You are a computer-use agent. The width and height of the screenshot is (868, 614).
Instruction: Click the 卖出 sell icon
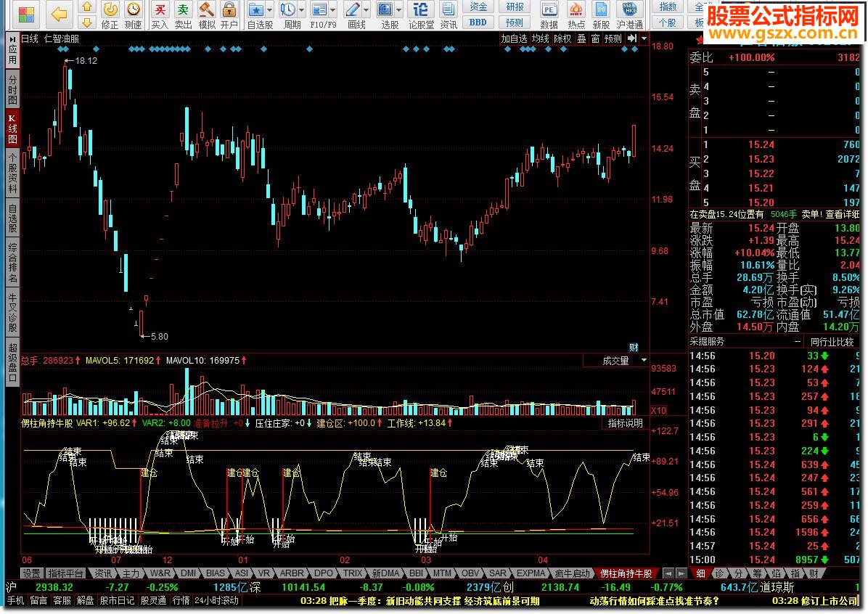183,15
